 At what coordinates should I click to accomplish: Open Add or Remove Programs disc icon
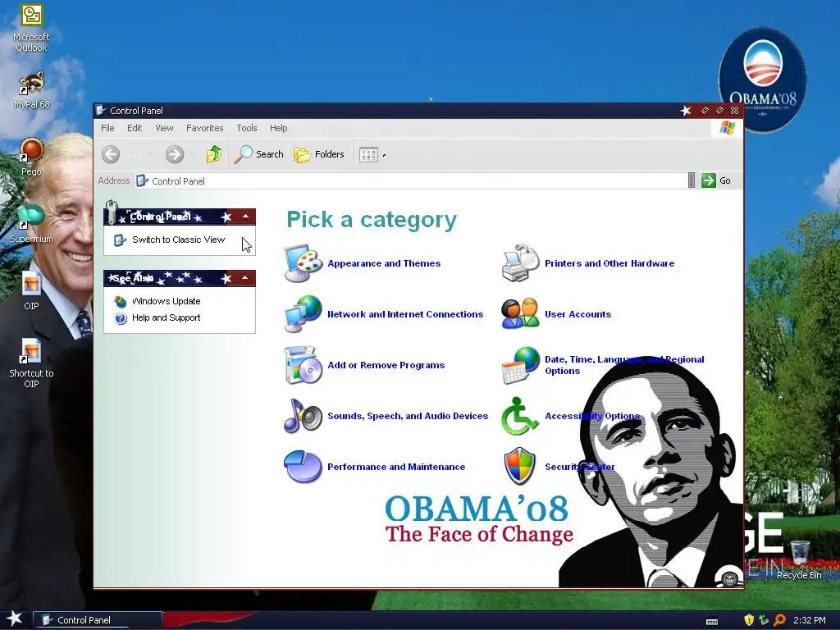[x=304, y=365]
